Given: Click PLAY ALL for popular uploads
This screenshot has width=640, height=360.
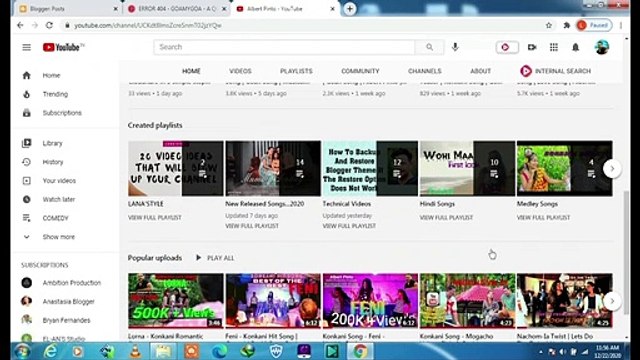Looking at the screenshot, I should [x=215, y=258].
